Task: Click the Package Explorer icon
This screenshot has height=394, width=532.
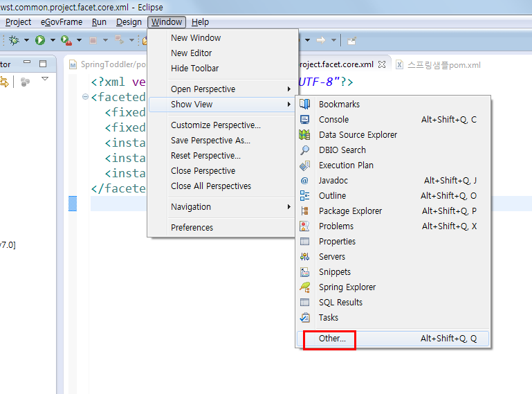Action: tap(304, 211)
